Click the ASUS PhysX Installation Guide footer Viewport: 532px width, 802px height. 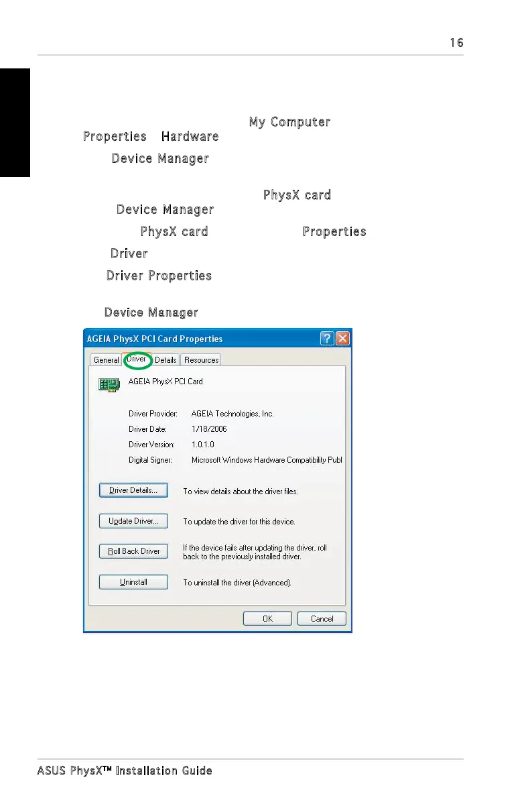[125, 770]
